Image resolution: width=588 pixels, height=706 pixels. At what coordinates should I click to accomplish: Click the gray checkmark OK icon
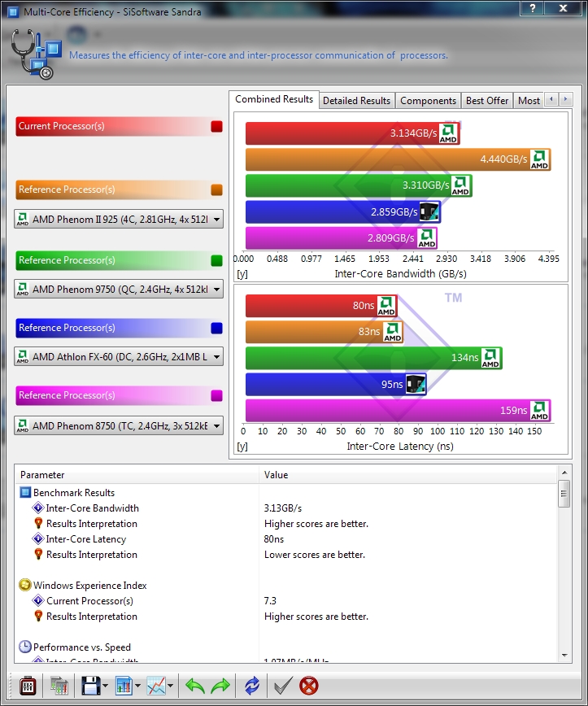click(283, 686)
